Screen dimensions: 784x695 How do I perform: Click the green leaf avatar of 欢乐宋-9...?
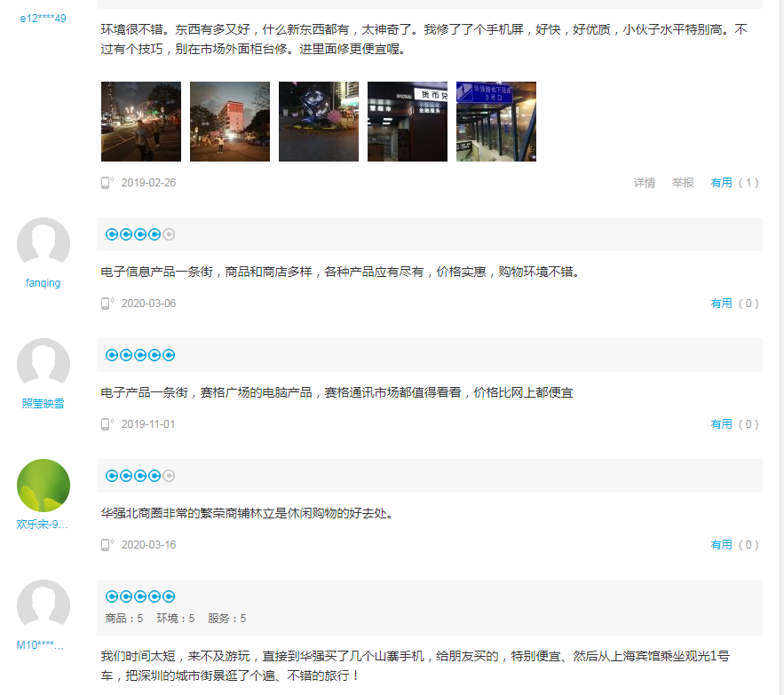(44, 486)
